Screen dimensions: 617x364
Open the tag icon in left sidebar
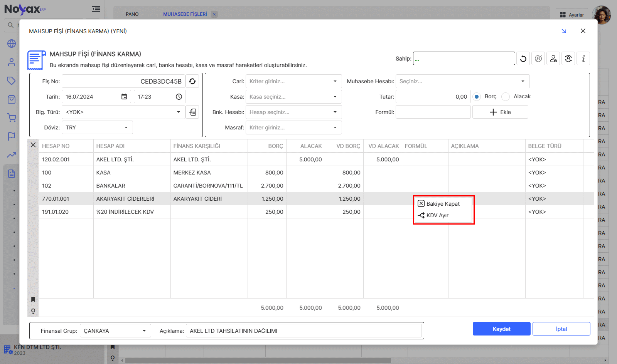click(x=12, y=81)
